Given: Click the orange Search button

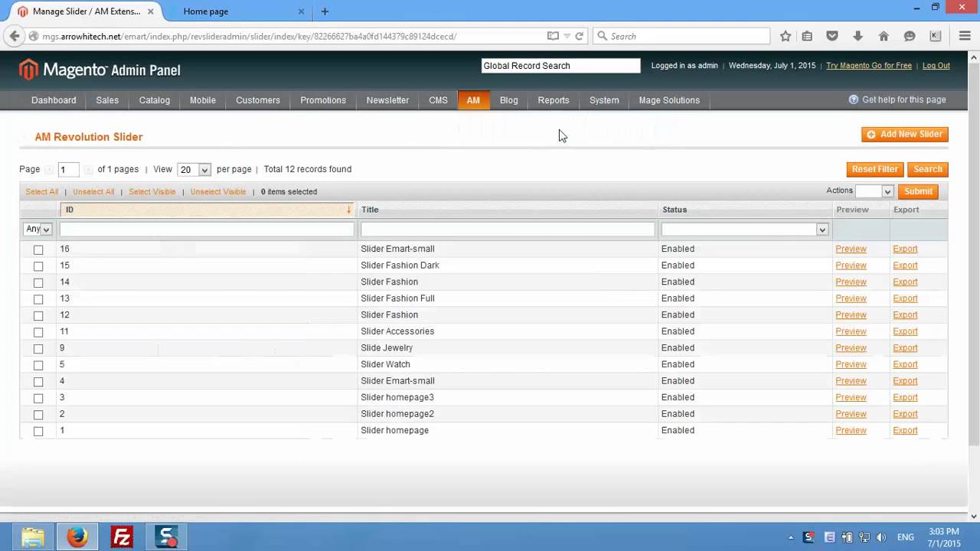Looking at the screenshot, I should pos(927,169).
